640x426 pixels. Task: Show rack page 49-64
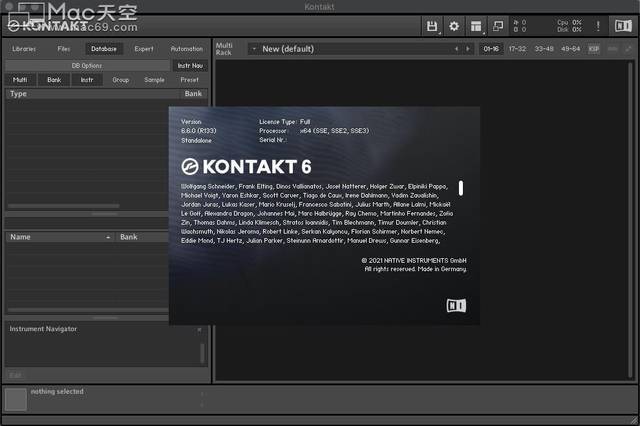571,49
